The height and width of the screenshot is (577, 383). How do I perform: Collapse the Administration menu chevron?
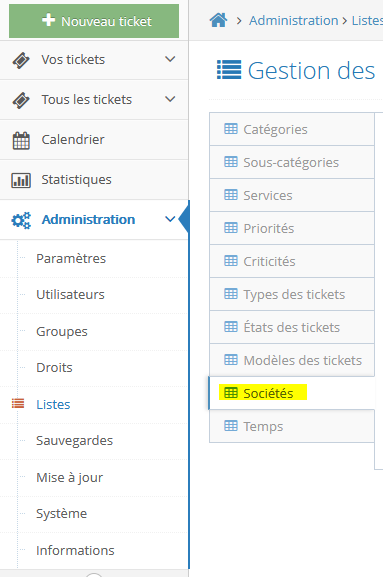pos(170,219)
